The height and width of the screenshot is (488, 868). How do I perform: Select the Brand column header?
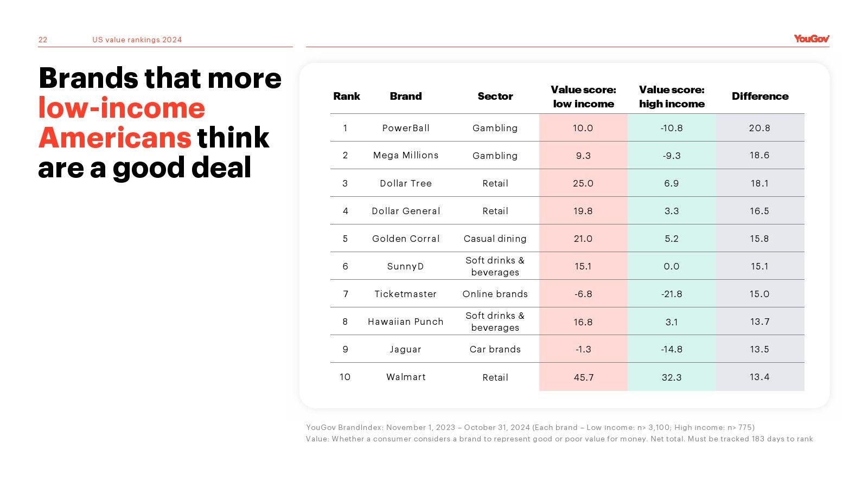[406, 96]
